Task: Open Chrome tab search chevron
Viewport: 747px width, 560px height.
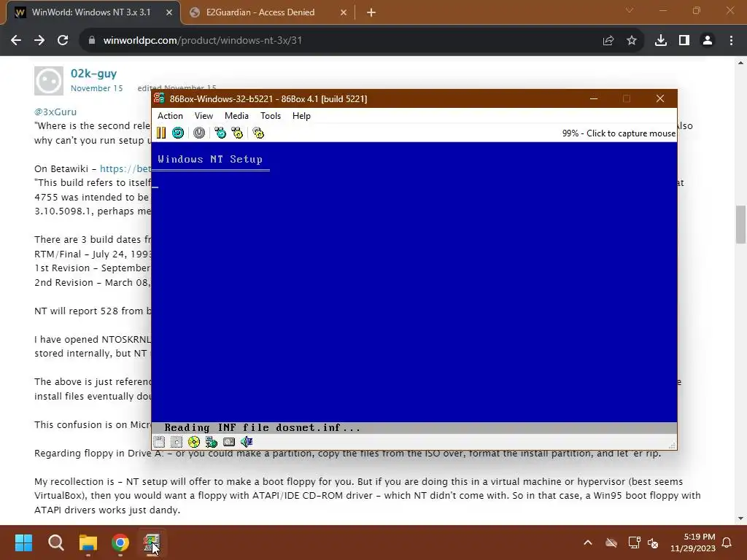Action: pos(630,10)
